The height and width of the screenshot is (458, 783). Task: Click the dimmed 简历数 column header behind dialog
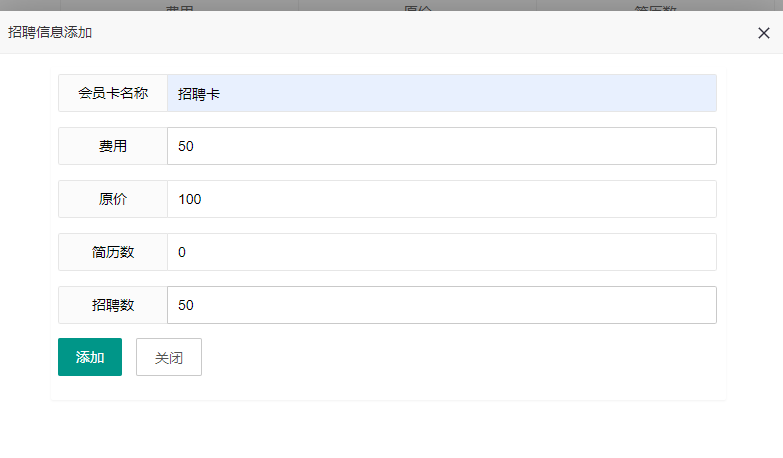(655, 7)
